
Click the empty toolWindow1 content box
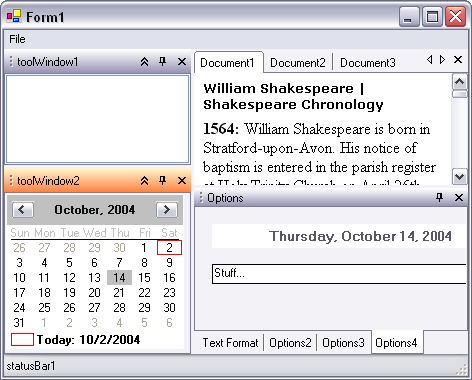[x=98, y=119]
